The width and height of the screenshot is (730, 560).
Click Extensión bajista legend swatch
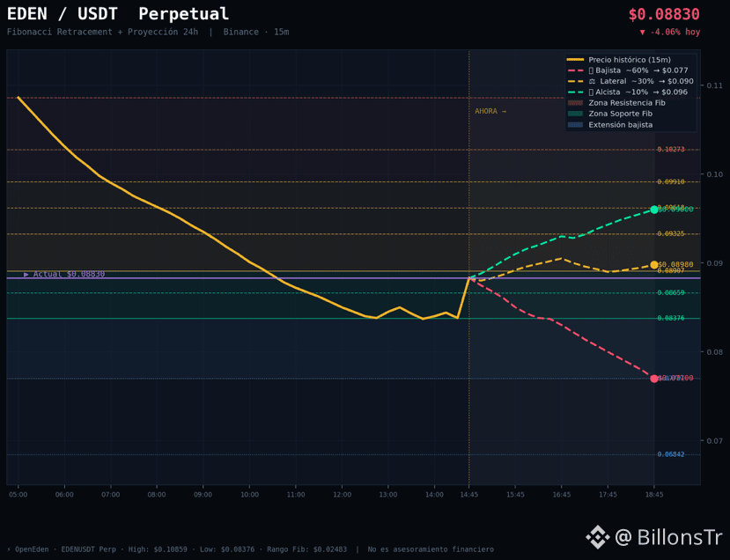(575, 125)
